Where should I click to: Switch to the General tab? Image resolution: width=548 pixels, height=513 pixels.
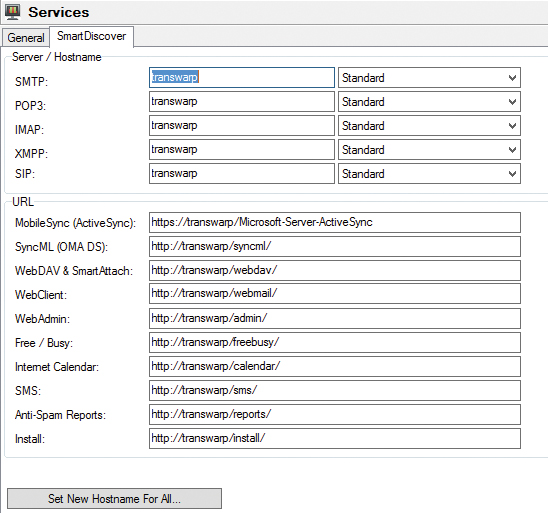(26, 37)
